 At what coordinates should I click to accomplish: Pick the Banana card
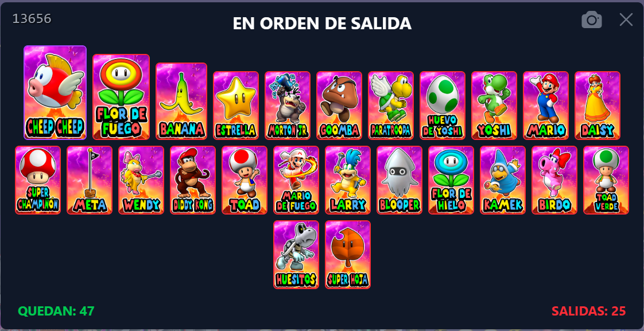point(181,101)
